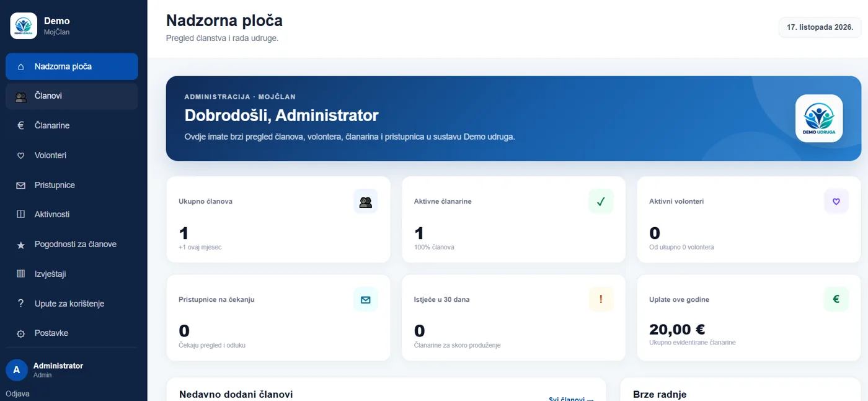Click the Nedavno dodani članovi heading
The height and width of the screenshot is (401, 868).
pyautogui.click(x=236, y=394)
